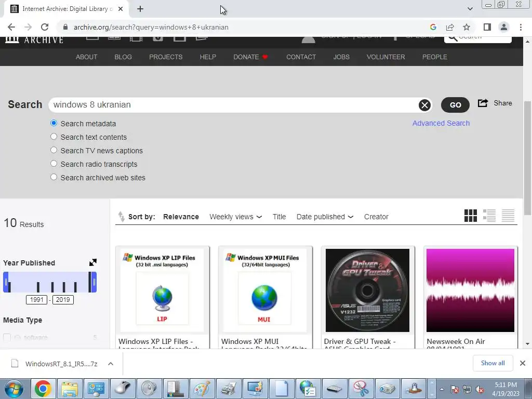Viewport: 532px width, 399px height.
Task: Click the left handle of the year slider
Action: (x=6, y=282)
